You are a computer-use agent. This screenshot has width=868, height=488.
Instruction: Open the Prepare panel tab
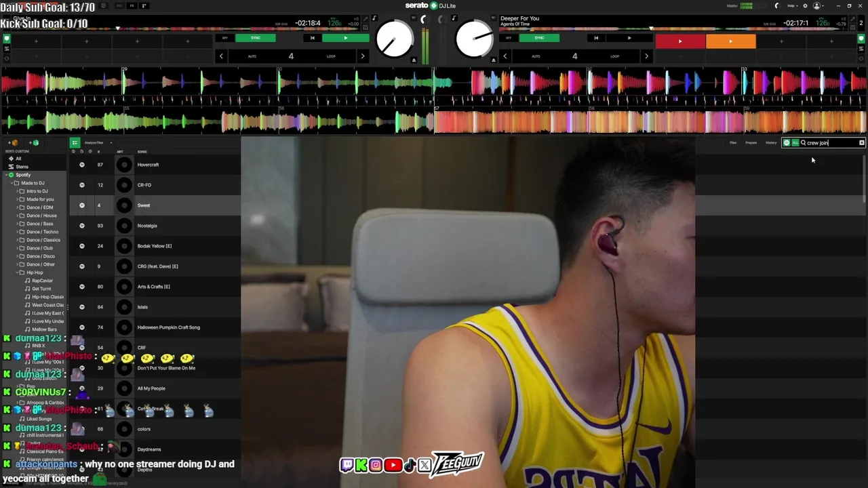(751, 142)
